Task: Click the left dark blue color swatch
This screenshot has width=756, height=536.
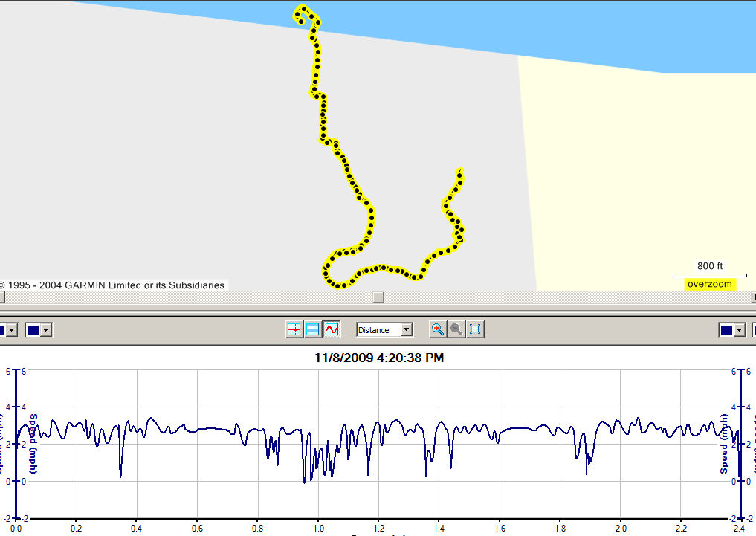Action: point(33,330)
